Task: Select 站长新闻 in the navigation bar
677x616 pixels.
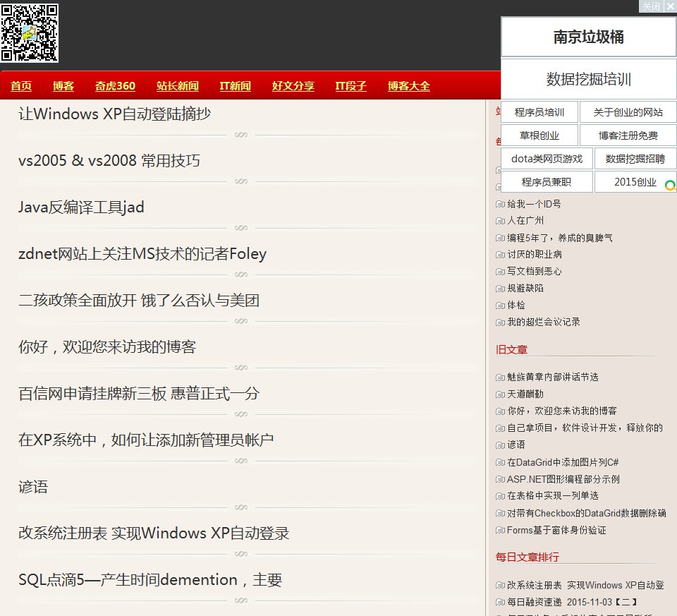Action: pos(178,86)
